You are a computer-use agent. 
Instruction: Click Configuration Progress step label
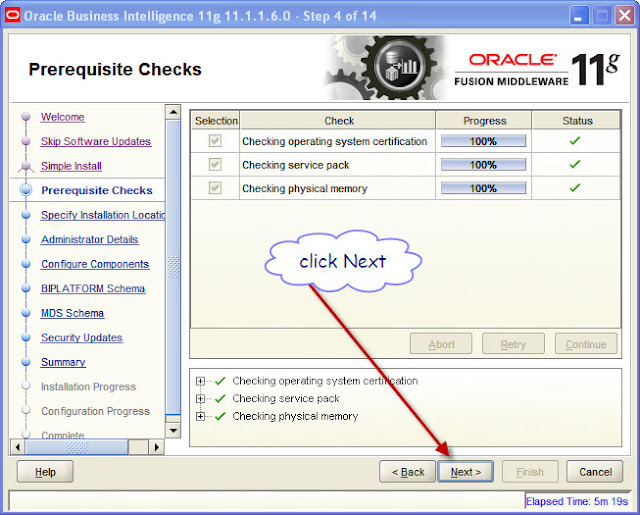[x=96, y=411]
